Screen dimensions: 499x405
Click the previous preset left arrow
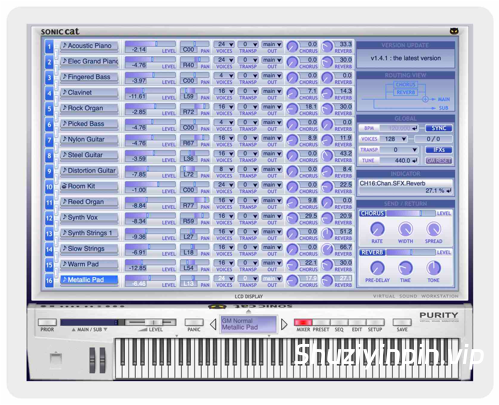point(213,324)
